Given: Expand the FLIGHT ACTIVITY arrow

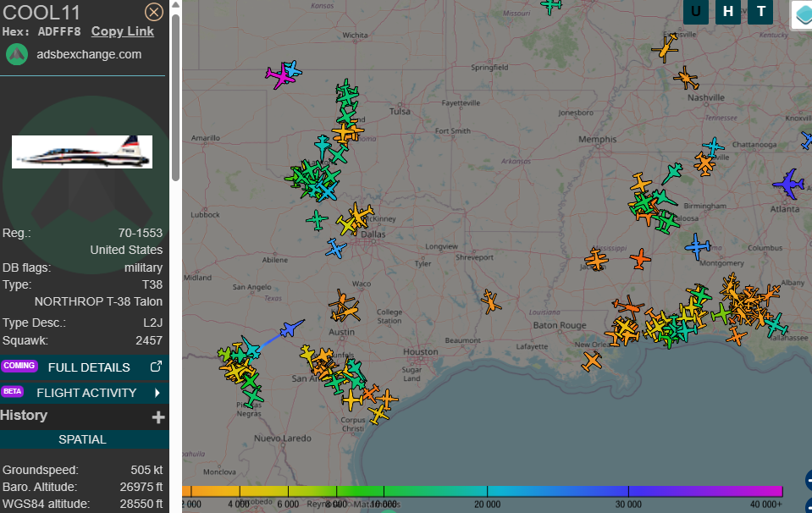Looking at the screenshot, I should tap(157, 393).
